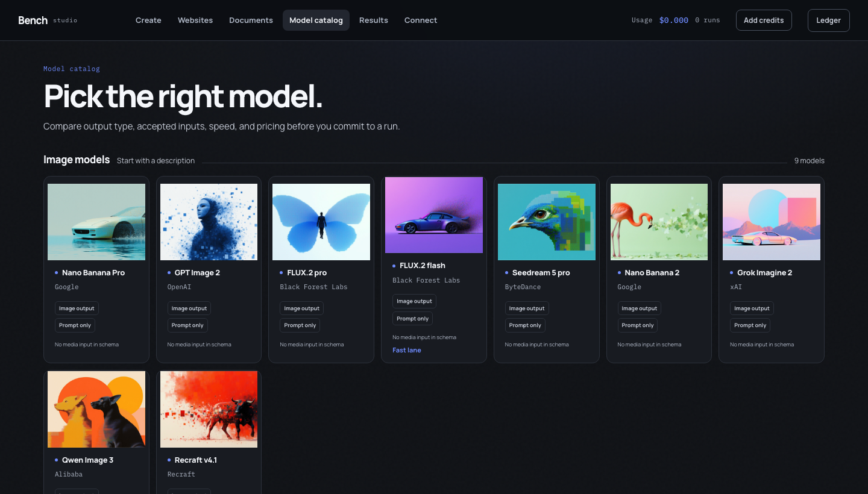
Task: Select the Grok Imagine 2 thumbnail
Action: pos(772,222)
